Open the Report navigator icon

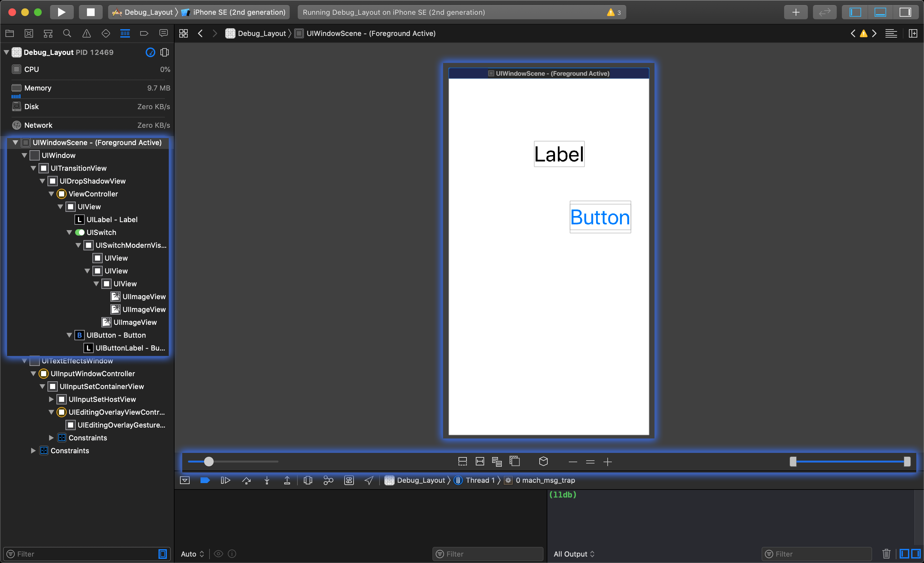[164, 33]
